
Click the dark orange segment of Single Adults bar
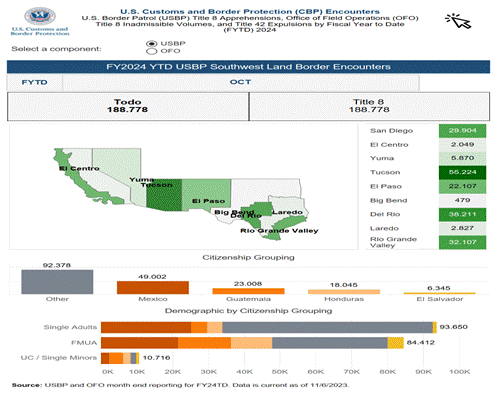146,327
